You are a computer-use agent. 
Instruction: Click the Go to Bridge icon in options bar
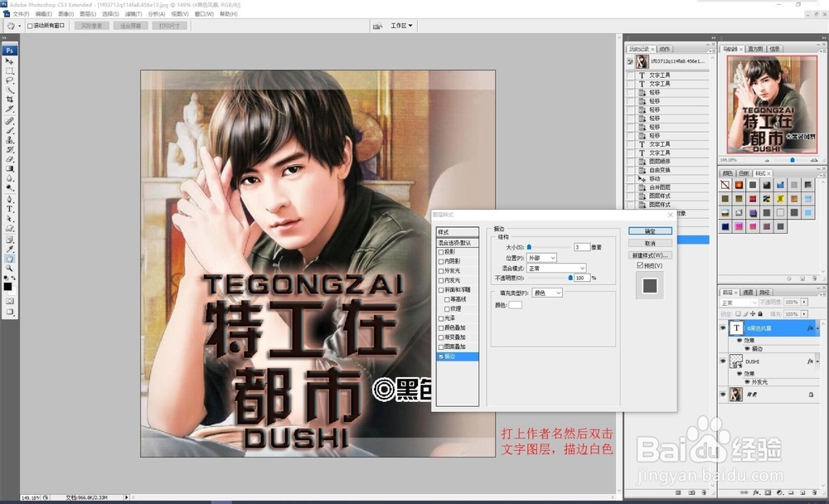coord(377,26)
